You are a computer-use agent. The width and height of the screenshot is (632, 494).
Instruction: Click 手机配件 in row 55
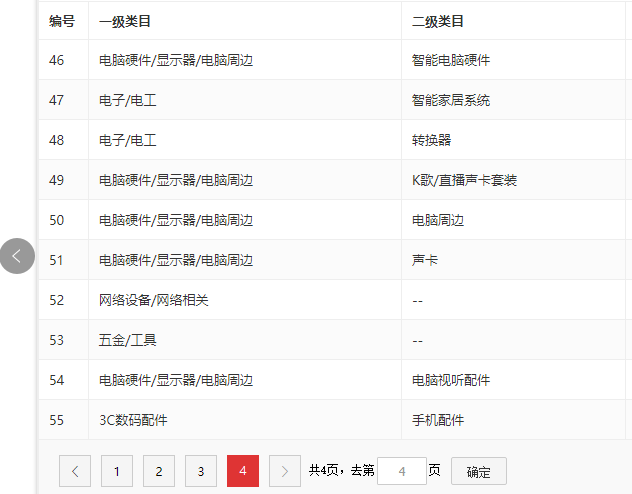(438, 420)
